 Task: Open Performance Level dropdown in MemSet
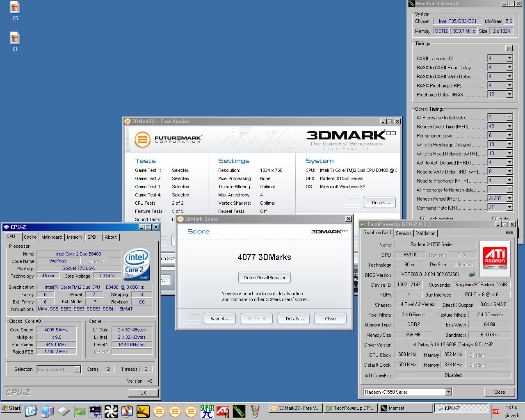coord(509,135)
